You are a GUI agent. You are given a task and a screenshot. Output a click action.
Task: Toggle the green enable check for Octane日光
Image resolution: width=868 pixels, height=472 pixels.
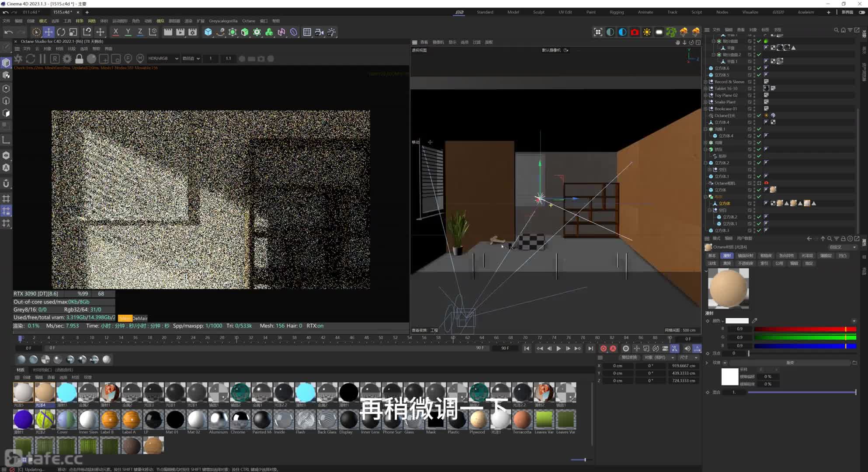pyautogui.click(x=759, y=116)
